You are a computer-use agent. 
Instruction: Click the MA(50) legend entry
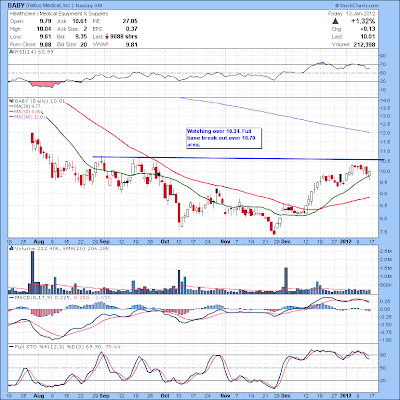(x=25, y=111)
